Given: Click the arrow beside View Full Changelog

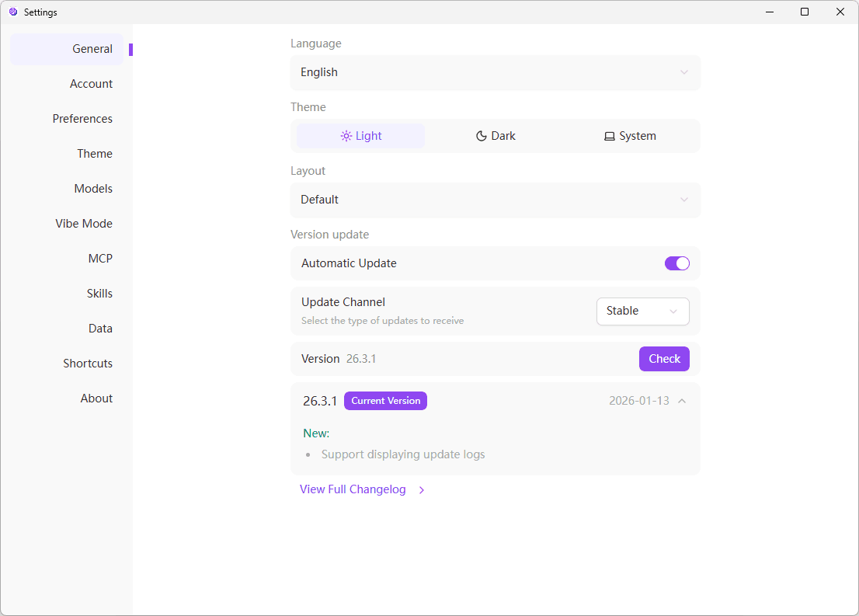Looking at the screenshot, I should click(x=421, y=489).
